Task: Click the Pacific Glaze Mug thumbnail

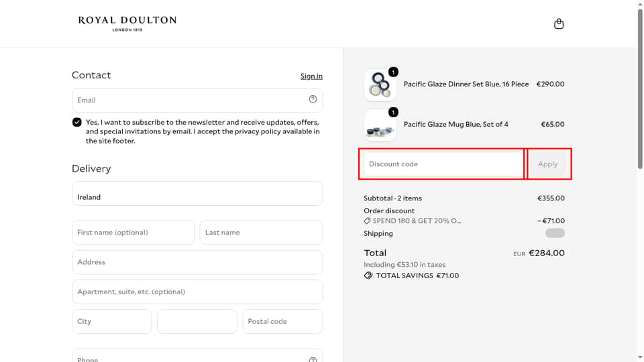Action: coord(380,125)
